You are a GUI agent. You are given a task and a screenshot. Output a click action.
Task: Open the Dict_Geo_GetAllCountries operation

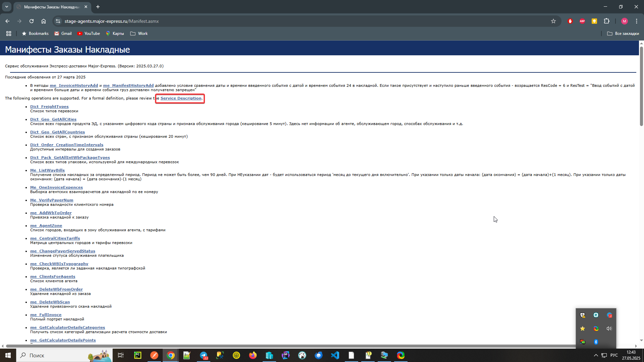(x=57, y=132)
